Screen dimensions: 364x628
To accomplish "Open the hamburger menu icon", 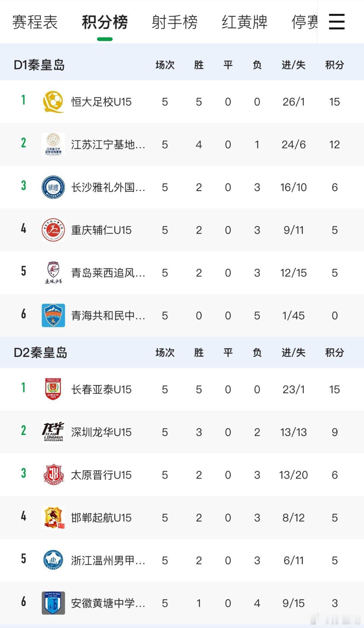I will coord(336,22).
